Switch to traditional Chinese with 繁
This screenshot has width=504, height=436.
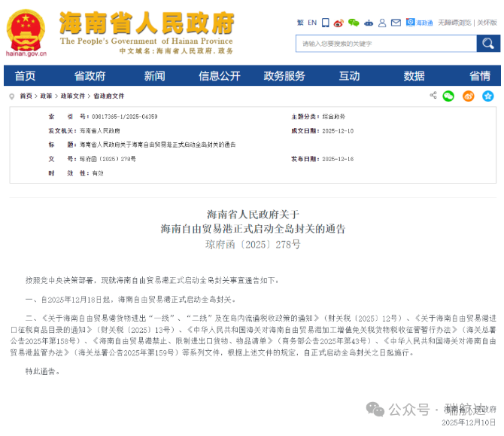point(300,23)
